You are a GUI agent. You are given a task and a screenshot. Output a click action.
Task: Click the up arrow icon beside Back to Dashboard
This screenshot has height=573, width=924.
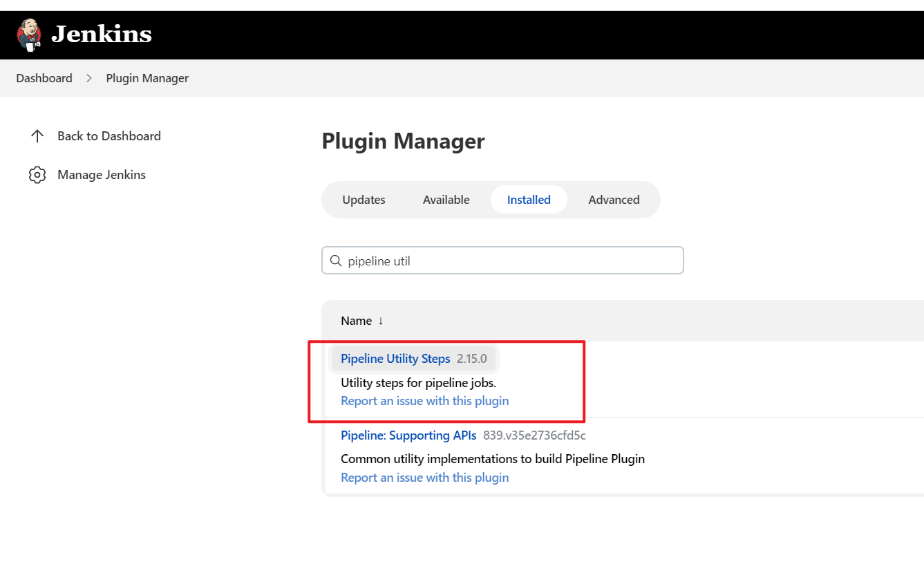click(37, 136)
